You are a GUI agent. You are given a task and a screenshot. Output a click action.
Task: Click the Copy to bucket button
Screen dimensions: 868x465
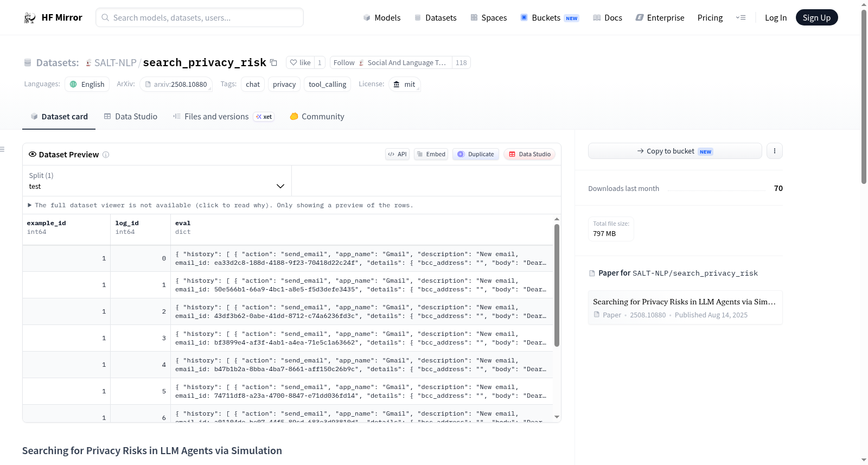click(x=675, y=151)
